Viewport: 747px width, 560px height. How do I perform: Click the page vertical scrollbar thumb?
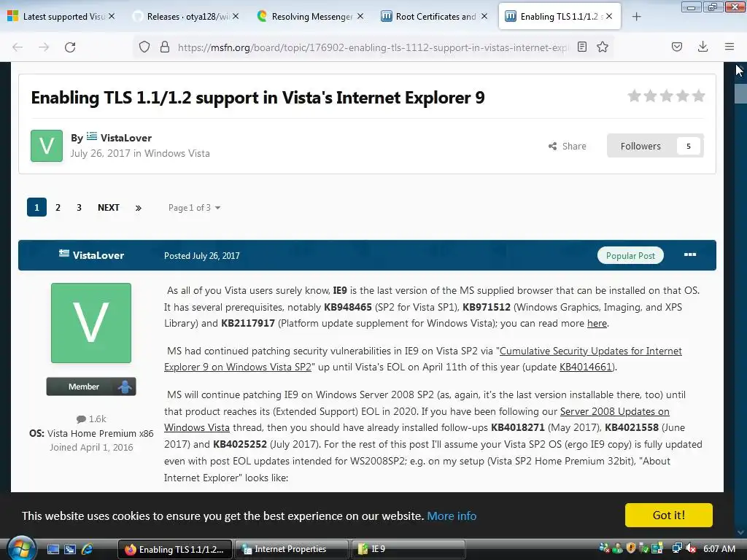740,93
